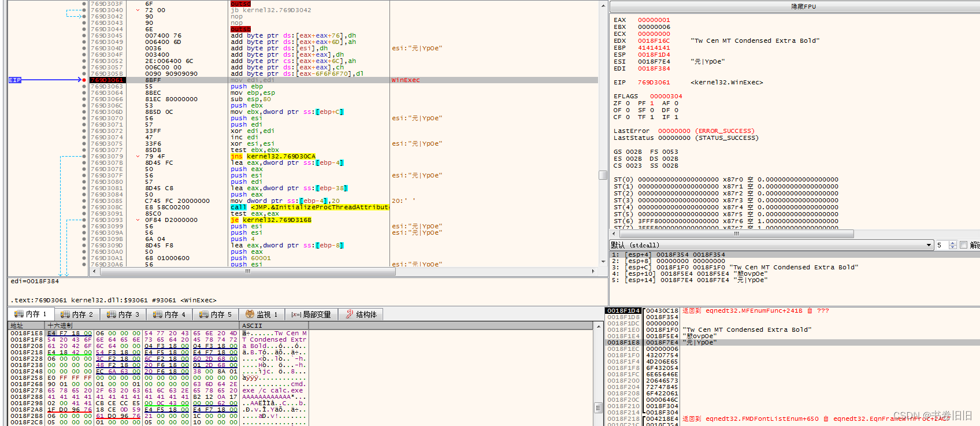Viewport: 980px width, 426px height.
Task: Switch to the 内存 2 dump tab
Action: point(77,314)
